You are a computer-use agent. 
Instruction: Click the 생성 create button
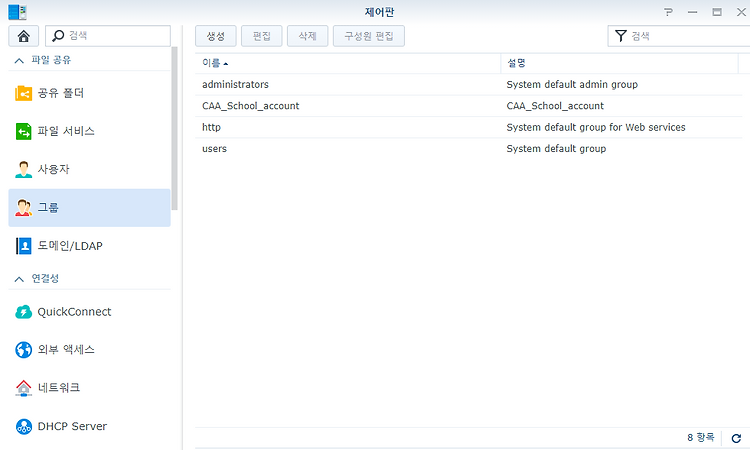216,36
